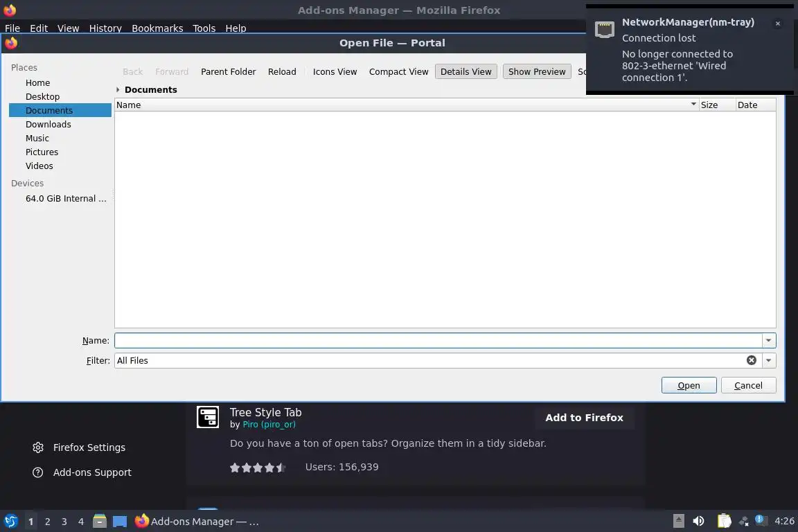Open the Add-ons Support link
The height and width of the screenshot is (532, 798).
[x=82, y=472]
